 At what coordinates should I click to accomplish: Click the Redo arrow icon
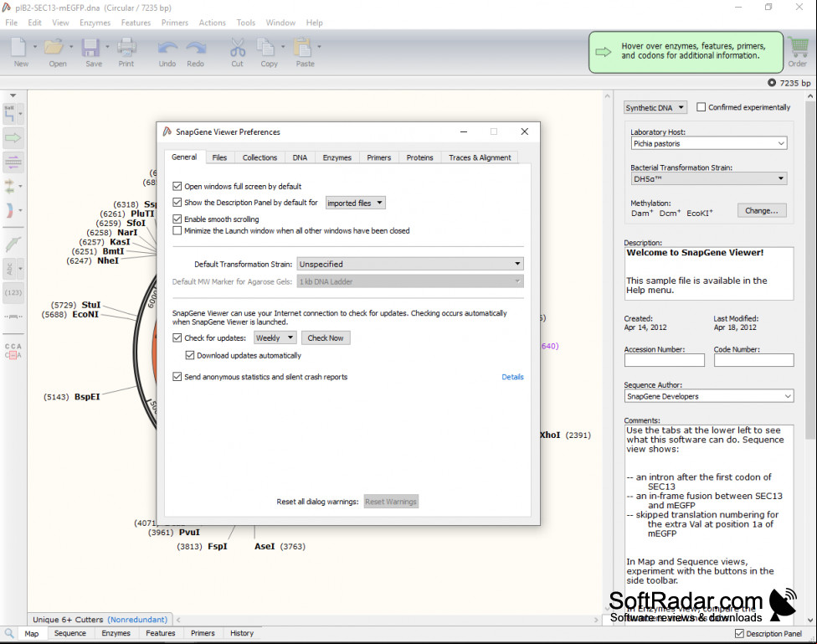click(196, 48)
